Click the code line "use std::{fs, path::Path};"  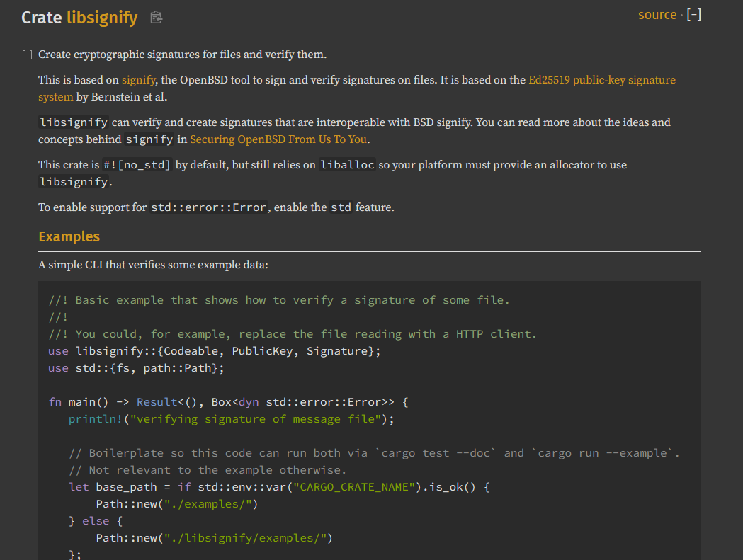[136, 368]
